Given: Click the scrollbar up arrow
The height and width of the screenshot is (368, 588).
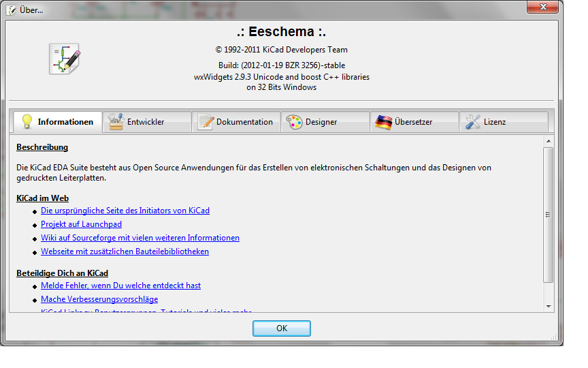Looking at the screenshot, I should tap(549, 141).
